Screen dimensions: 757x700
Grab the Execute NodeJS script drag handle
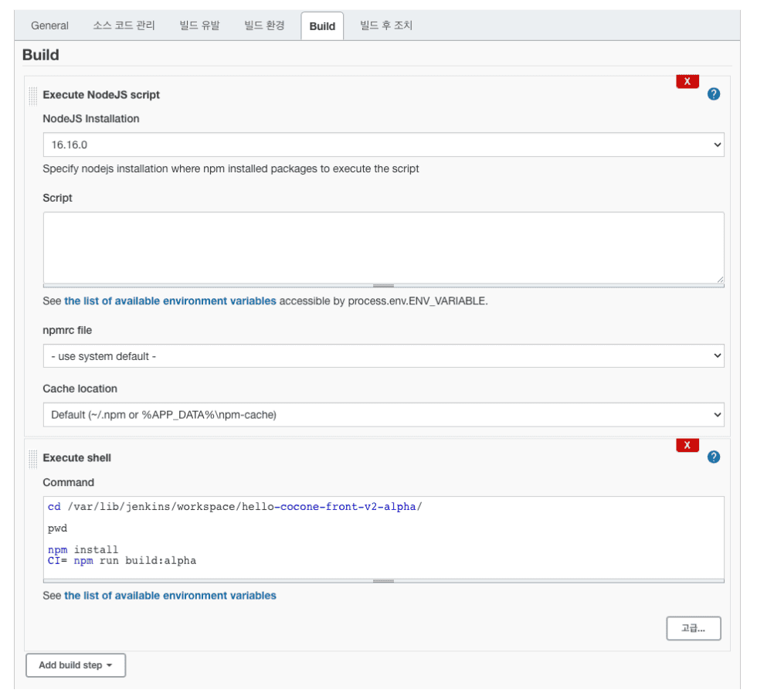point(32,96)
